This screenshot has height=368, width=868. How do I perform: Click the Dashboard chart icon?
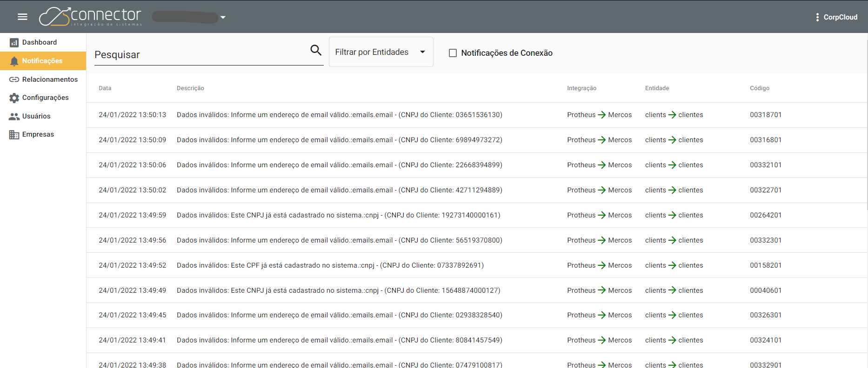[14, 43]
